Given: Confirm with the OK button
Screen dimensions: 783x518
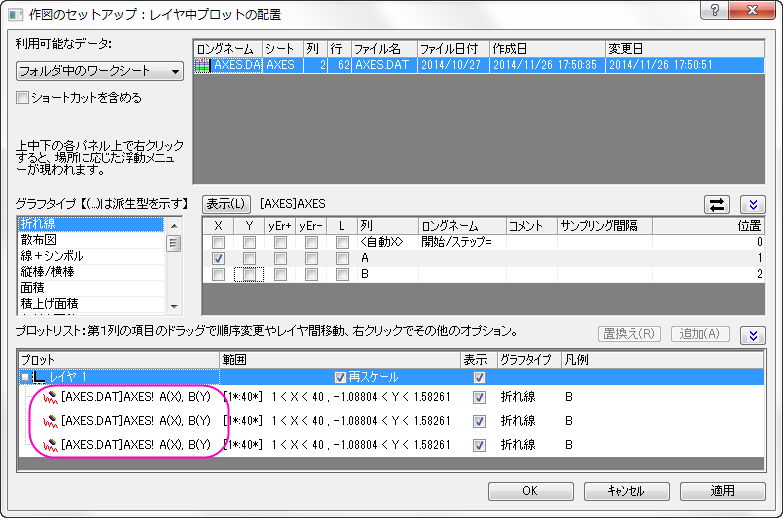Looking at the screenshot, I should coord(530,491).
